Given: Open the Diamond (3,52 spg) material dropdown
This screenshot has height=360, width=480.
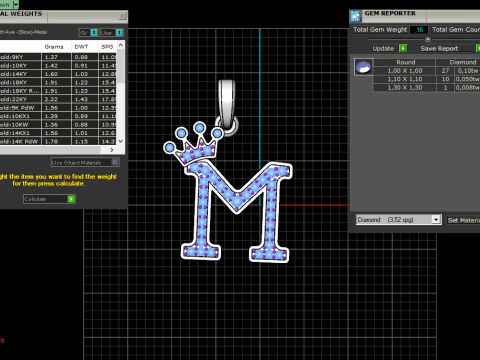Looking at the screenshot, I should tap(436, 220).
